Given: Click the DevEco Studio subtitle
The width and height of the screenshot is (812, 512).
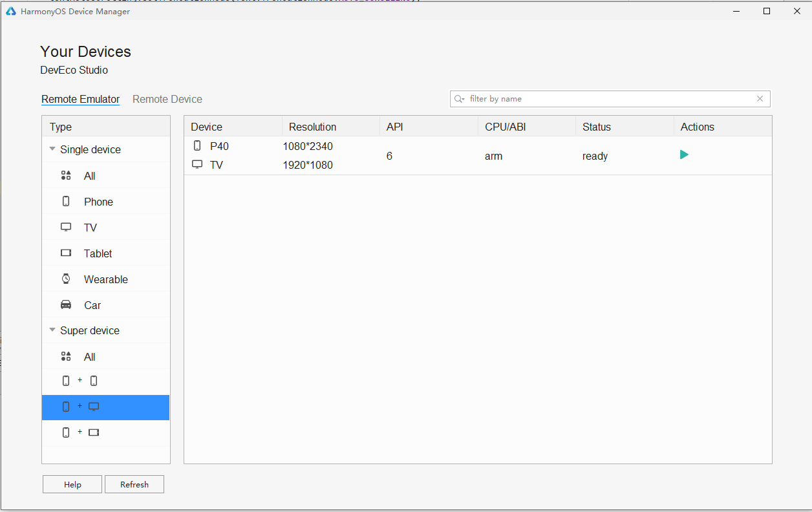Looking at the screenshot, I should tap(74, 70).
